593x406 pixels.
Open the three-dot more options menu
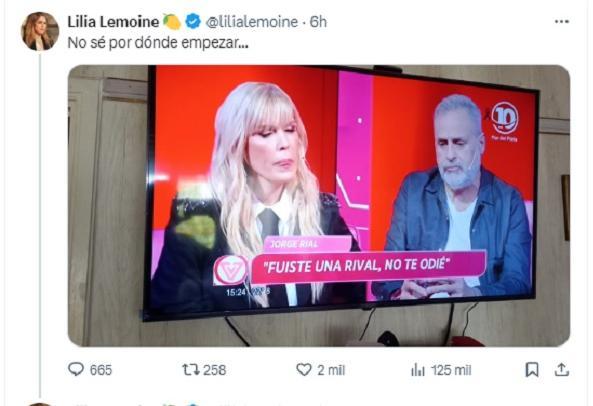[x=562, y=22]
